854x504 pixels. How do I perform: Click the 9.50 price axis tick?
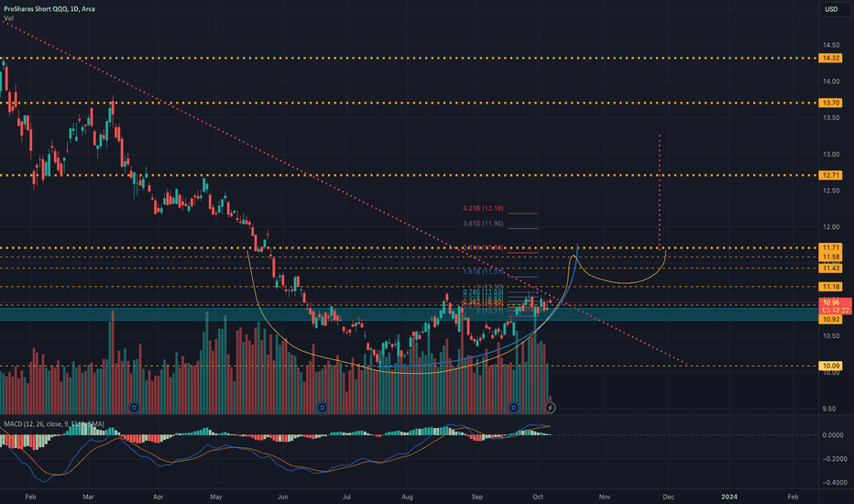click(x=831, y=409)
